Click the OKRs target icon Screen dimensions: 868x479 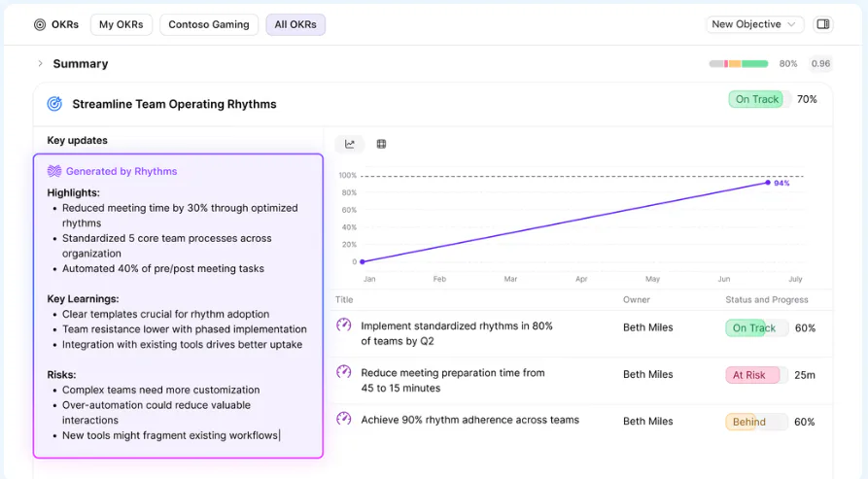tap(40, 24)
